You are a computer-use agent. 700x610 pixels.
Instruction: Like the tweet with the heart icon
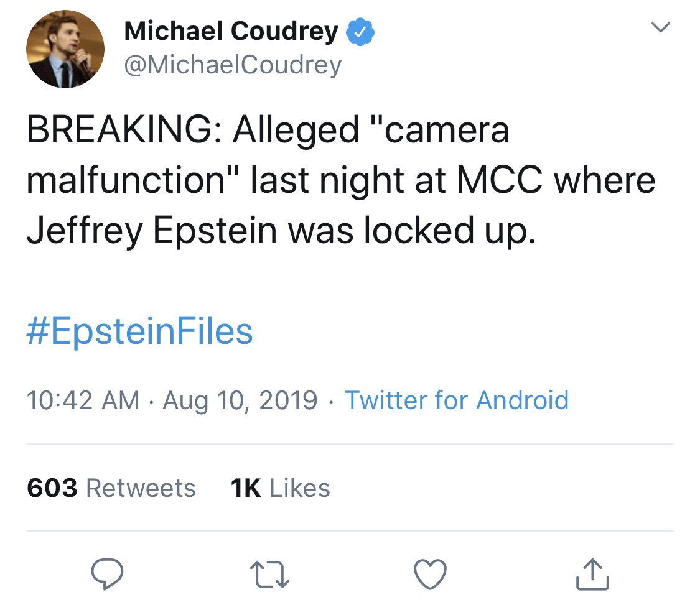pos(431,574)
